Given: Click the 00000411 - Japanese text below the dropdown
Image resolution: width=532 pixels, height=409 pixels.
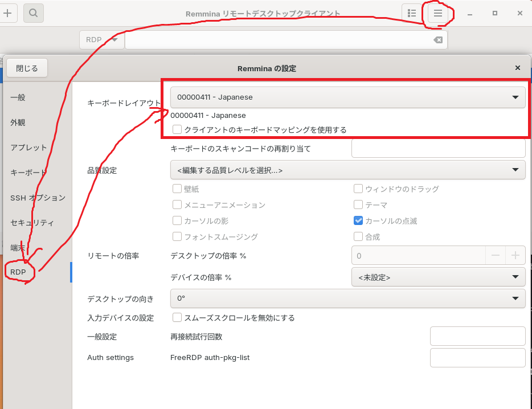Looking at the screenshot, I should click(208, 116).
